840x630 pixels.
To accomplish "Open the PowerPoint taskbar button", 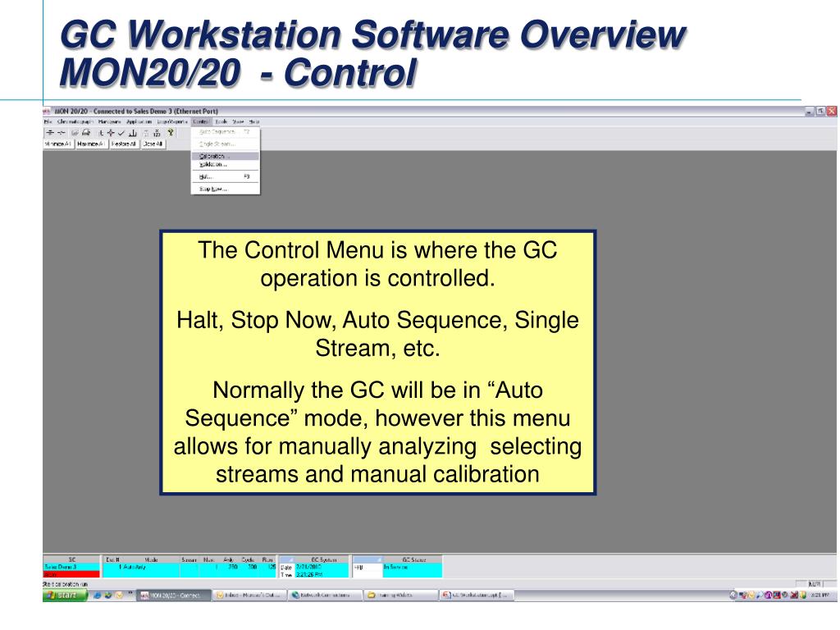I will (477, 596).
